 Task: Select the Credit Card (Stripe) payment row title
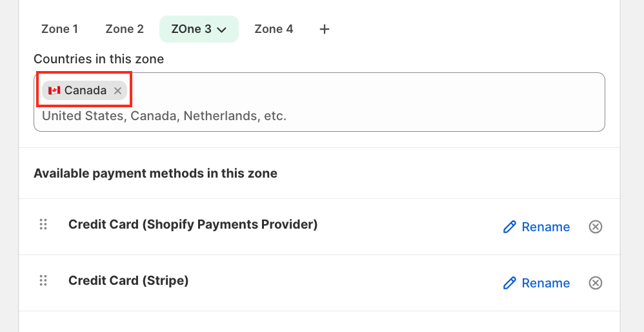128,280
